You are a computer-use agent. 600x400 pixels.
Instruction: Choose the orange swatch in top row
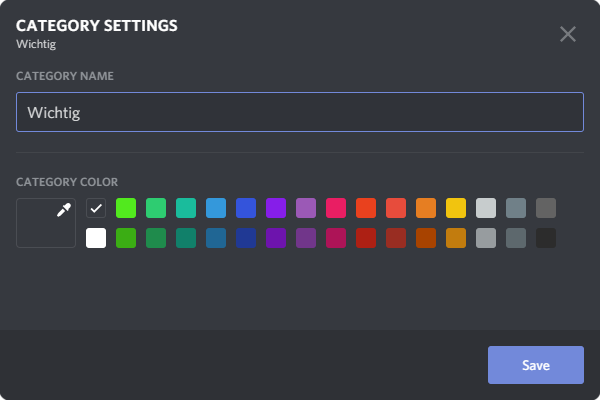pos(426,208)
